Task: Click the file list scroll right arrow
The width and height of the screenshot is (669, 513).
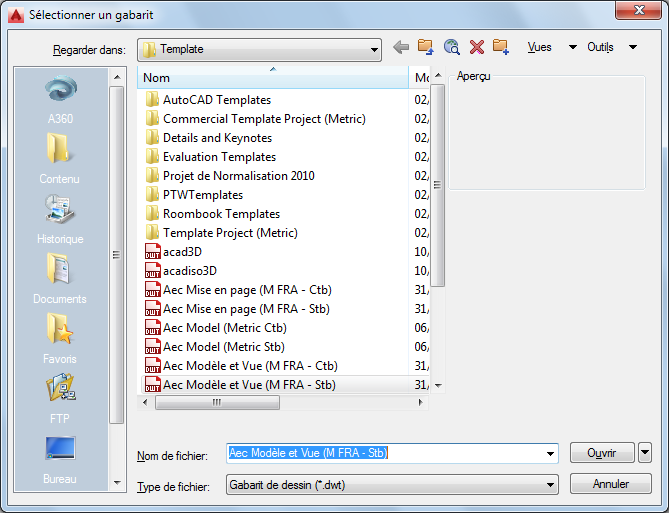Action: pos(421,402)
